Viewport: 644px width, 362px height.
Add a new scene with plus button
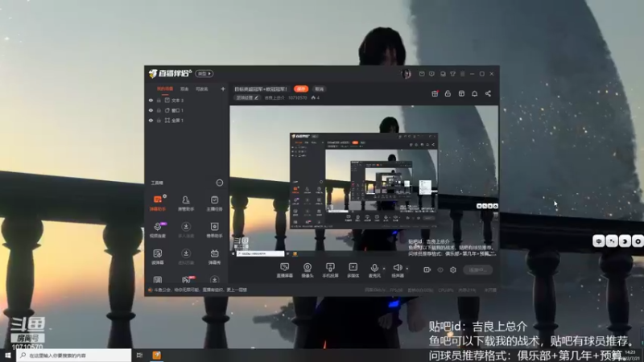[223, 88]
